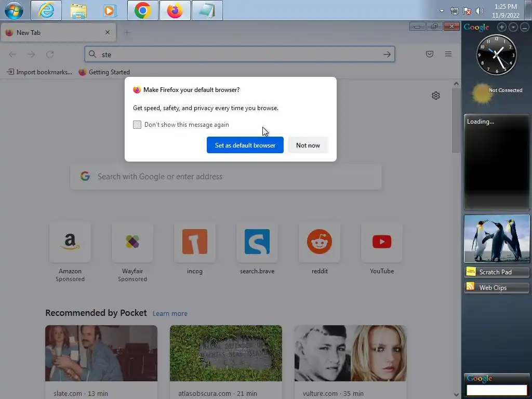
Task: Open the Getting Started bookmark
Action: (104, 72)
